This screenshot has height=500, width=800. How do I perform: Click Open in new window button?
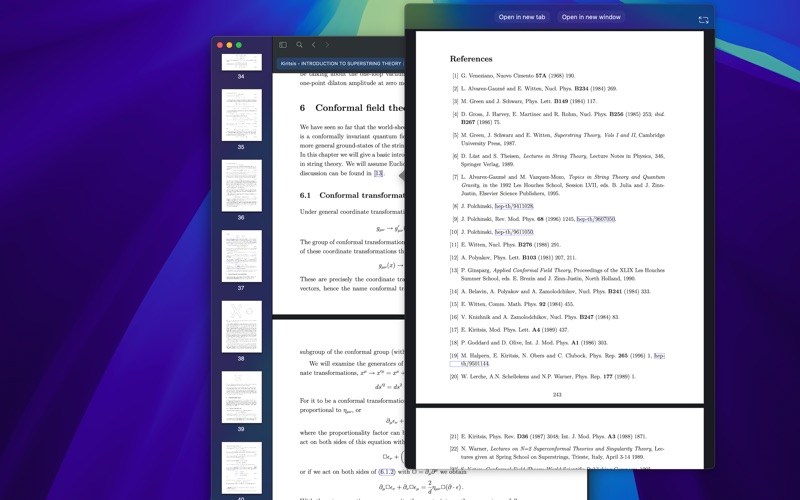click(591, 17)
